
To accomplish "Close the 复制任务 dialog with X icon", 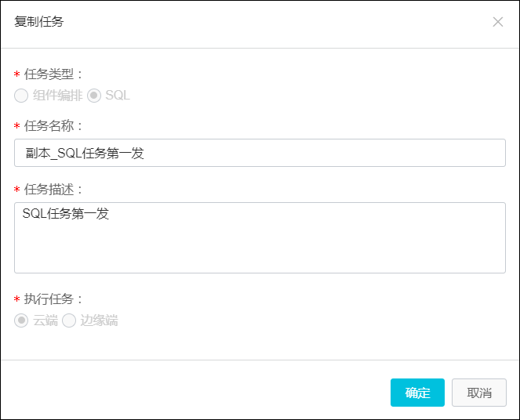I will click(x=498, y=22).
